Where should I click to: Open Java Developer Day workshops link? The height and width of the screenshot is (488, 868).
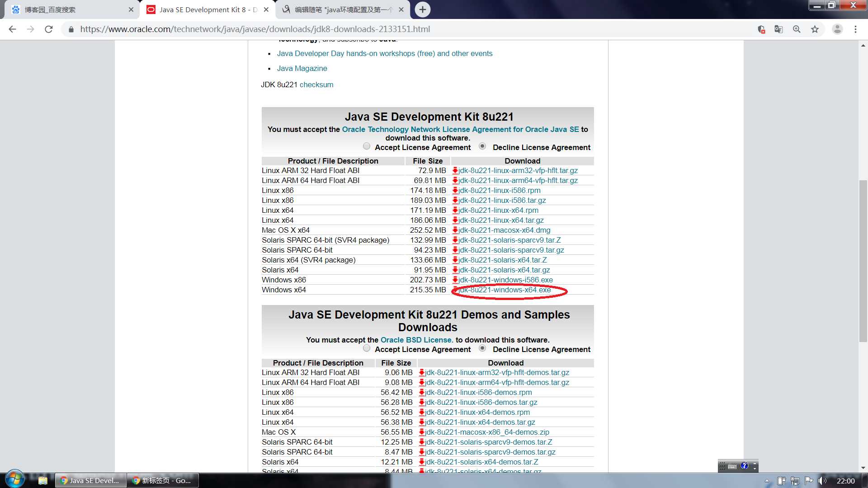(385, 53)
